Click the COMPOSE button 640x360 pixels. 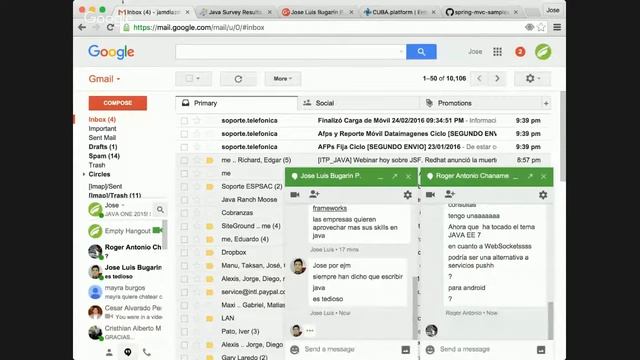pos(118,103)
